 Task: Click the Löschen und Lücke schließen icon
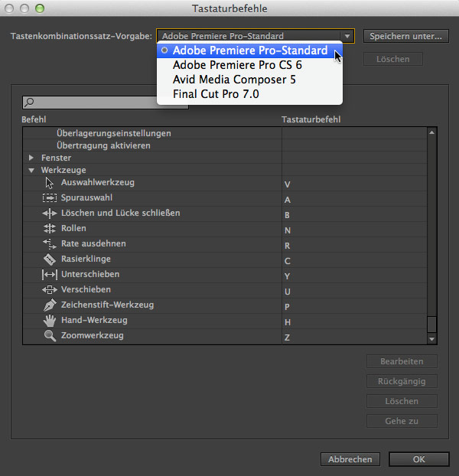pyautogui.click(x=50, y=214)
